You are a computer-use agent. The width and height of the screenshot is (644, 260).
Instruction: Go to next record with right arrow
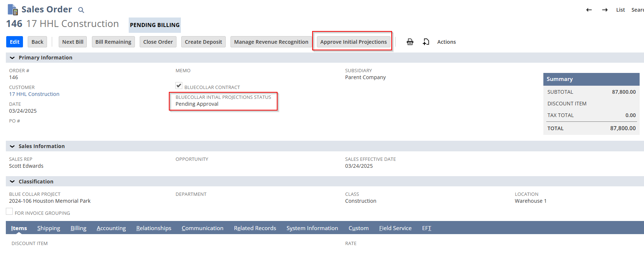[605, 10]
